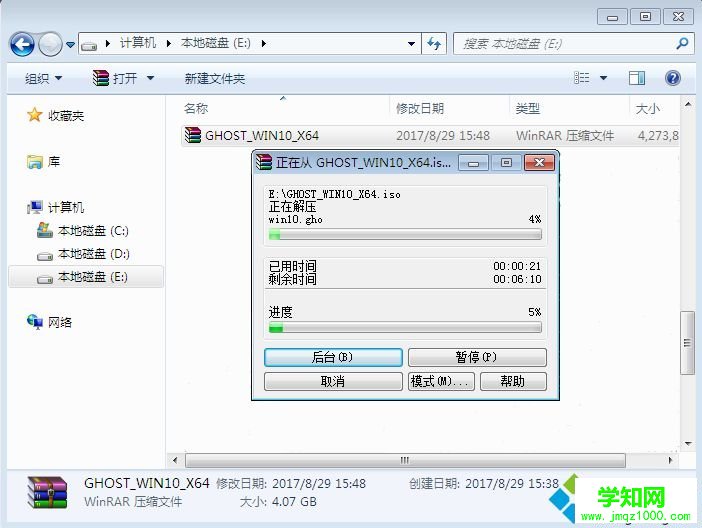Click the vertical scrollbar down arrow
The height and width of the screenshot is (528, 702).
pos(687,444)
